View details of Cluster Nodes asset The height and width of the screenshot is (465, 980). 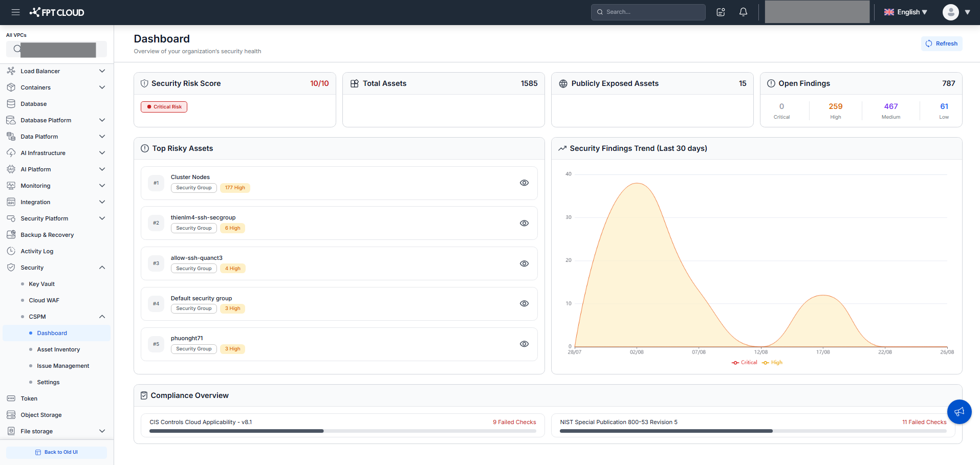[x=524, y=183]
